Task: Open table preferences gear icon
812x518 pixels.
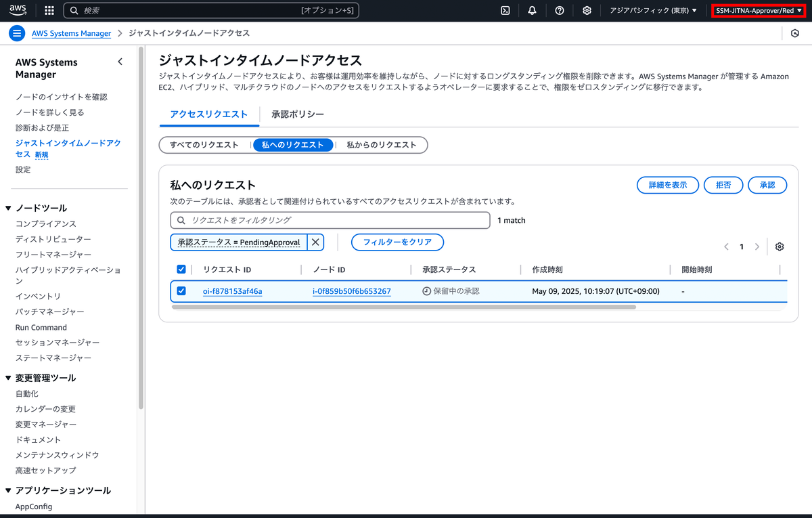Action: 780,246
